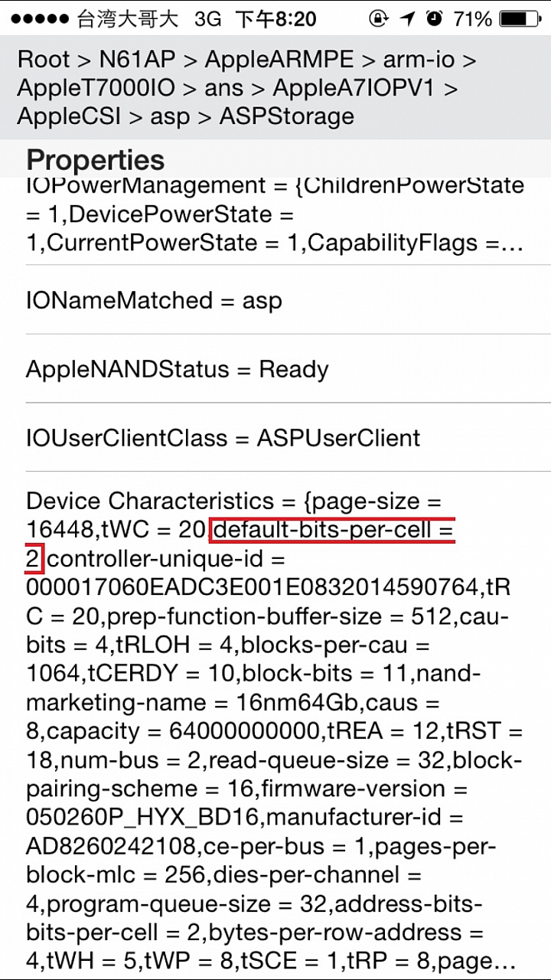Select the AppleNANDStatus = Ready row
The height and width of the screenshot is (980, 551).
[x=275, y=369]
